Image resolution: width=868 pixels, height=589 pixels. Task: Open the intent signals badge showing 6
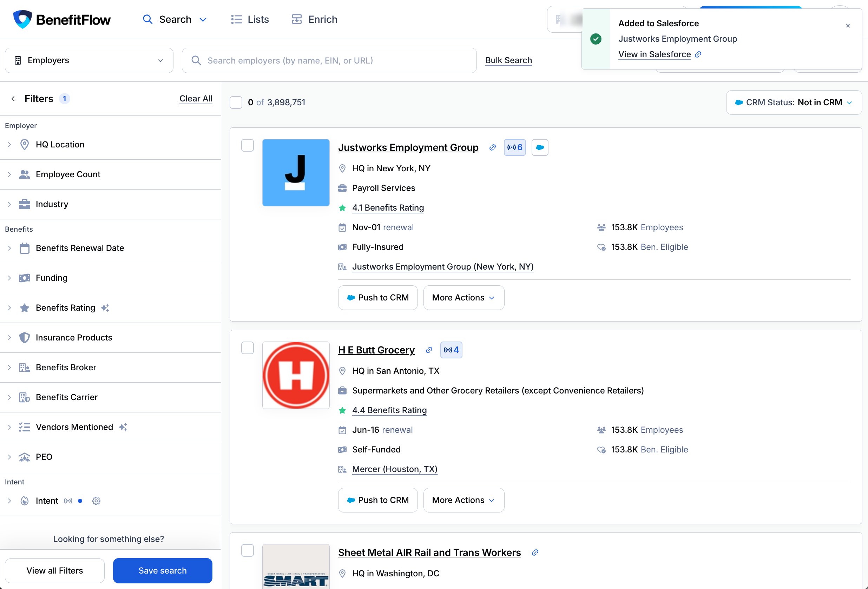pyautogui.click(x=515, y=147)
